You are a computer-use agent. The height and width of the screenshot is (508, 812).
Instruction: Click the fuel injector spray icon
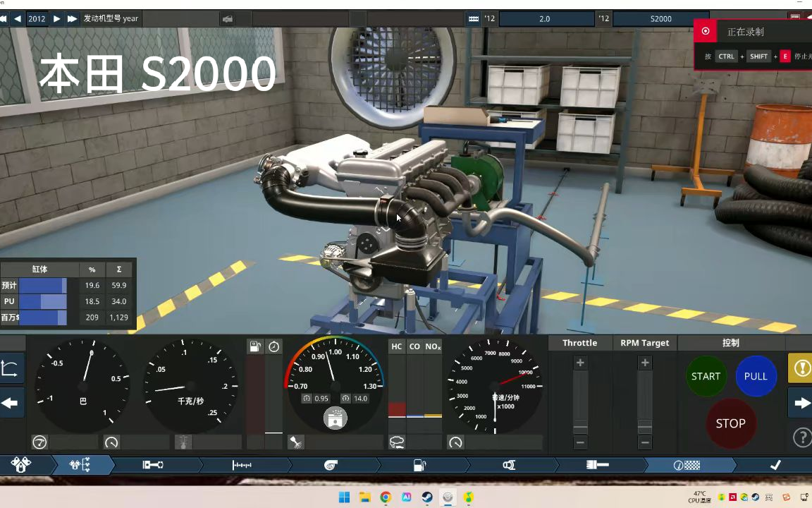296,442
